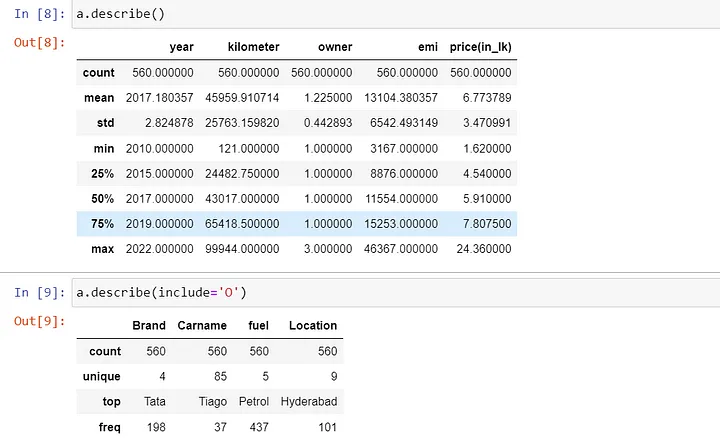Click the a.describe(include='O') code cell
The image size is (720, 447).
click(x=396, y=293)
